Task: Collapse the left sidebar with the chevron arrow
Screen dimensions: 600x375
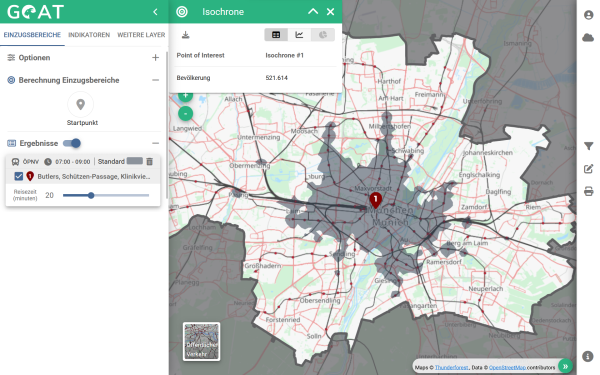Action: point(155,12)
